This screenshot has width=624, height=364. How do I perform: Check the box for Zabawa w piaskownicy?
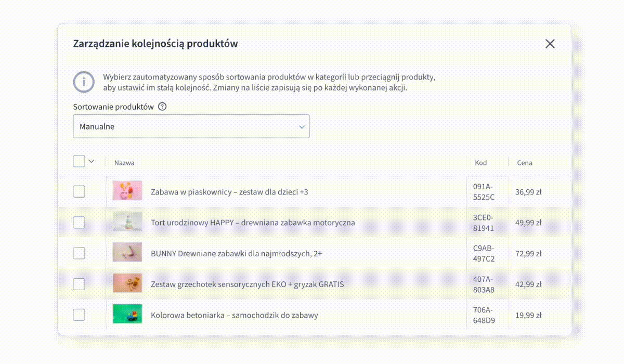[79, 192]
